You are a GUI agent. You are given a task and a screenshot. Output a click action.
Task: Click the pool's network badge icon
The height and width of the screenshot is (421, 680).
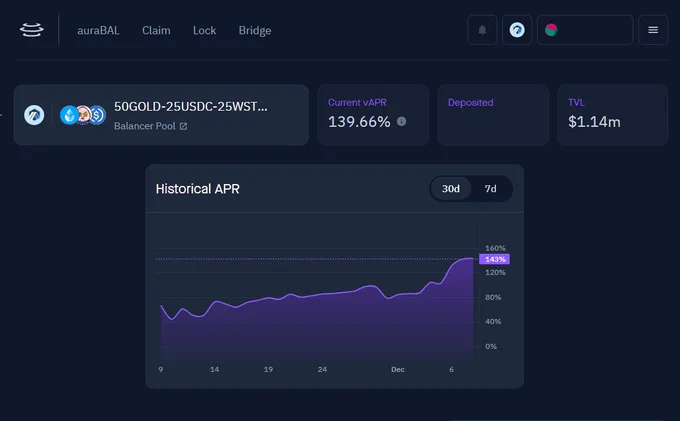(34, 115)
